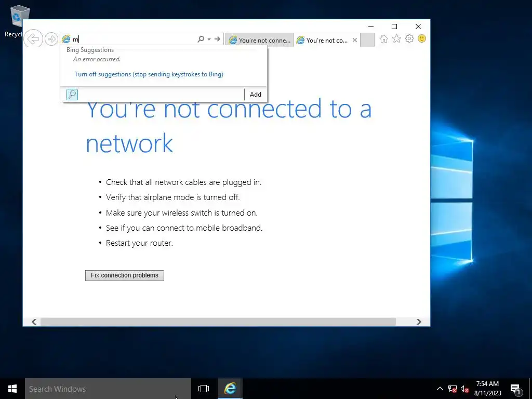
Task: Click the Bing search provider icon in dropdown
Action: pos(72,95)
